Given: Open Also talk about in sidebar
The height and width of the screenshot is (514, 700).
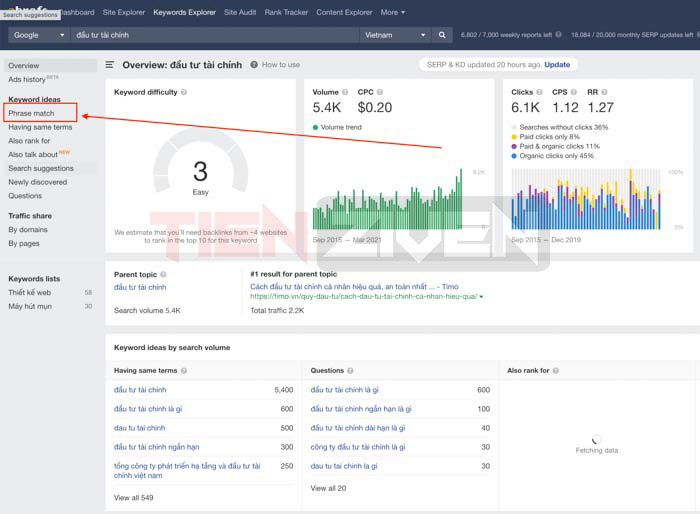Looking at the screenshot, I should coord(33,155).
